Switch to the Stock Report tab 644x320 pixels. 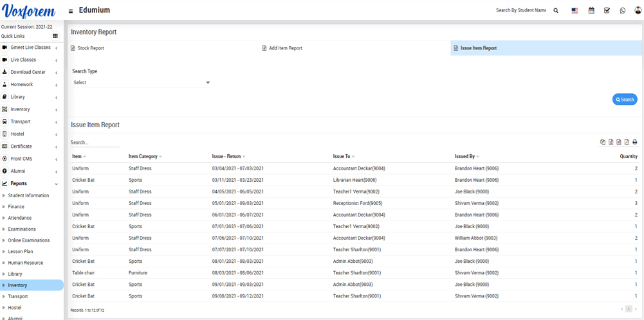(x=90, y=48)
